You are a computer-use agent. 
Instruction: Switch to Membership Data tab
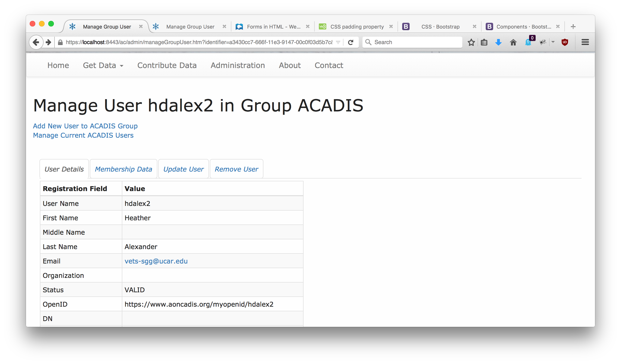(123, 169)
